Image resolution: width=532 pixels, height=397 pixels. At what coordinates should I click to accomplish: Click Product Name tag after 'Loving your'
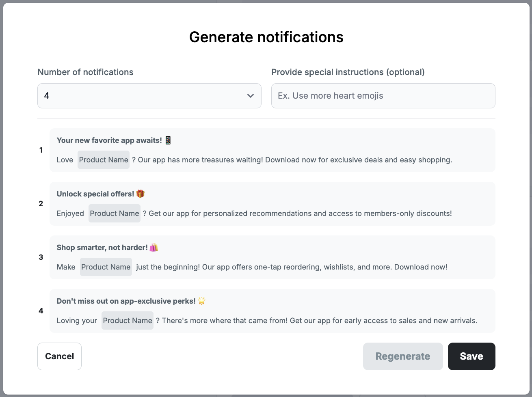click(x=128, y=321)
